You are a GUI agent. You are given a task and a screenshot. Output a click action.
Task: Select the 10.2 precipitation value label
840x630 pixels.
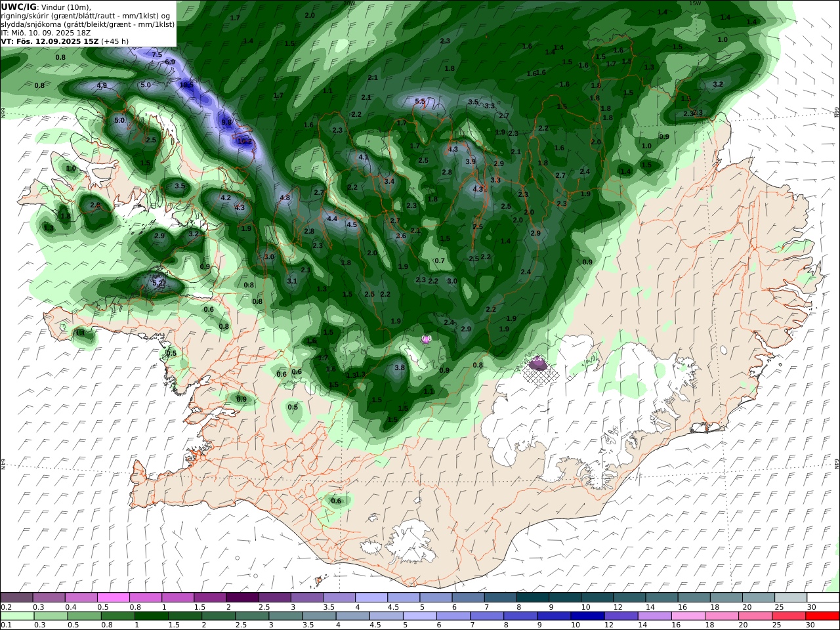coord(245,141)
